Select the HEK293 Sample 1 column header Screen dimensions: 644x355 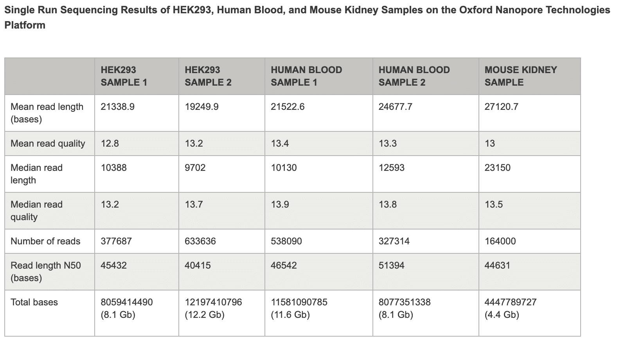(124, 76)
